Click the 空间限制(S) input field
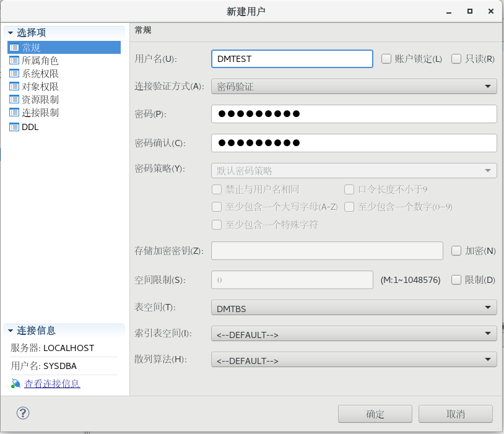Screen dimensions: 504x434 (x=292, y=280)
